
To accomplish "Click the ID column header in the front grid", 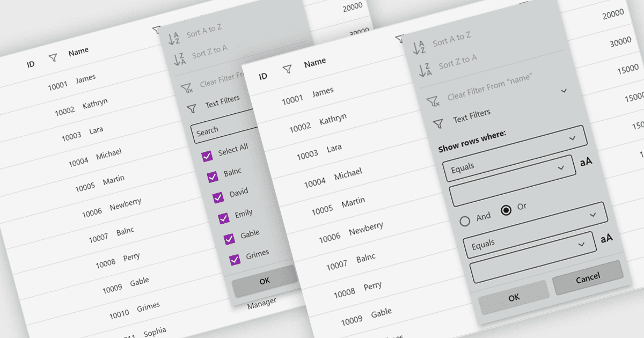I will 263,76.
